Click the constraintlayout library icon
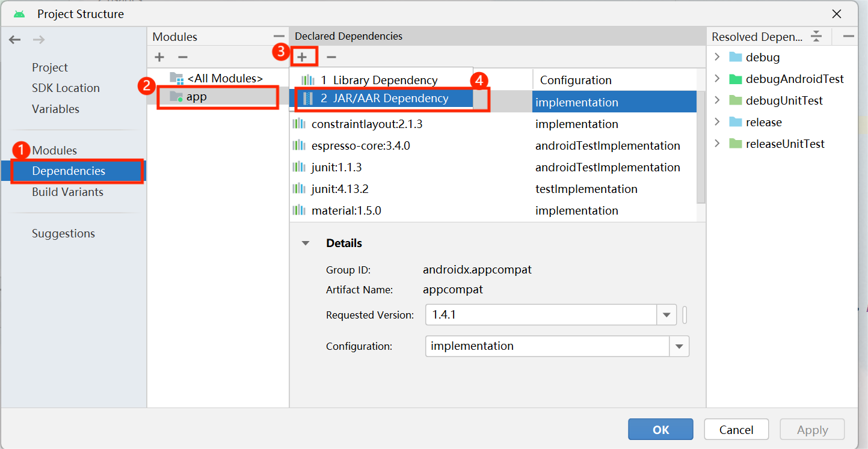 pyautogui.click(x=299, y=124)
